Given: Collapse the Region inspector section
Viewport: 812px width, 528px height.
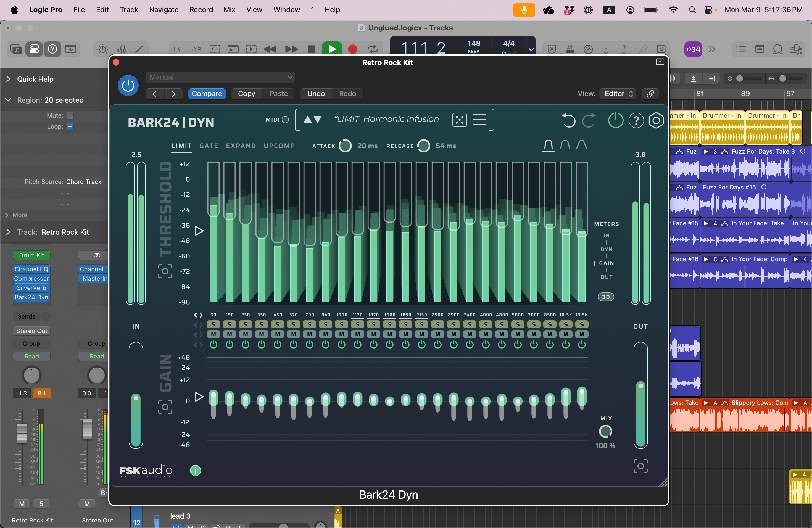Looking at the screenshot, I should (8, 100).
